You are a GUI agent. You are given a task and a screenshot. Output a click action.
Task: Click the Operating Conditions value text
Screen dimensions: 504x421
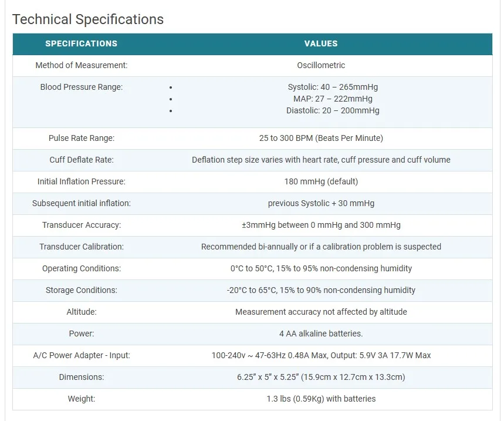(321, 268)
